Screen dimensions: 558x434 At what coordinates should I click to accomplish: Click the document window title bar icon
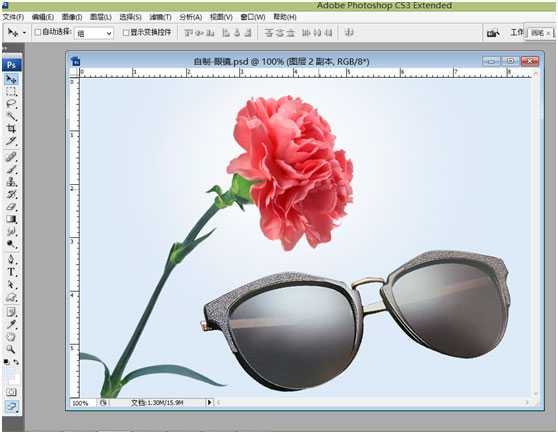(75, 61)
